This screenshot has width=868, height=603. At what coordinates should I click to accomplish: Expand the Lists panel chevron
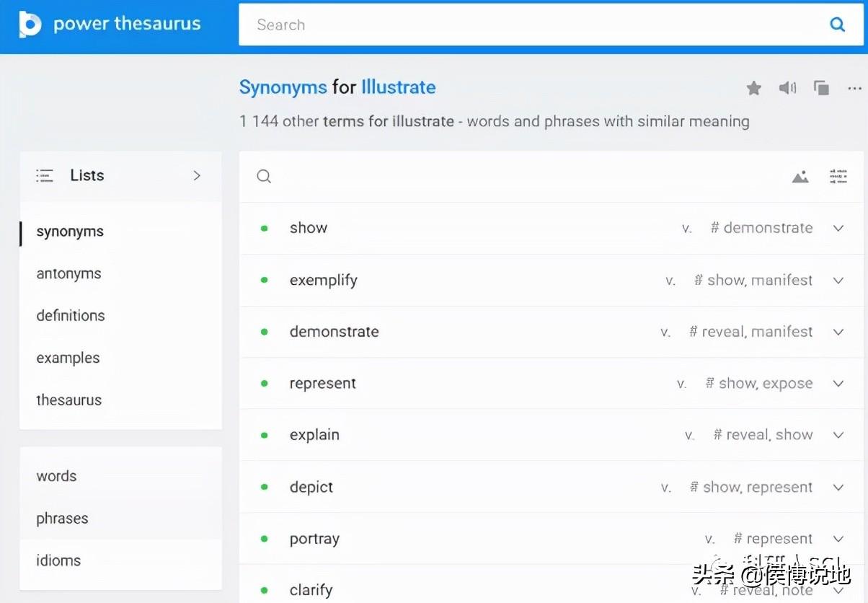(x=197, y=175)
